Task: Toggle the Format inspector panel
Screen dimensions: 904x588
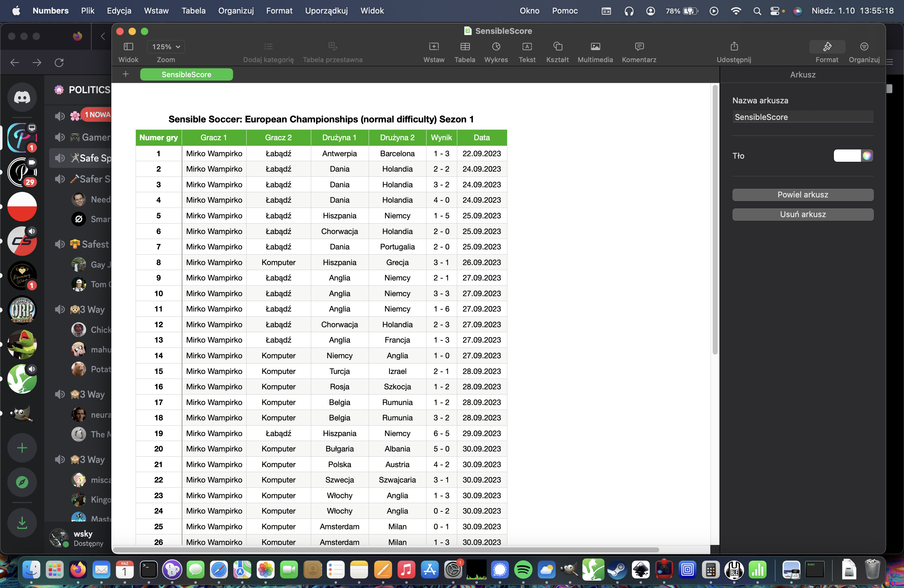Action: (x=827, y=47)
